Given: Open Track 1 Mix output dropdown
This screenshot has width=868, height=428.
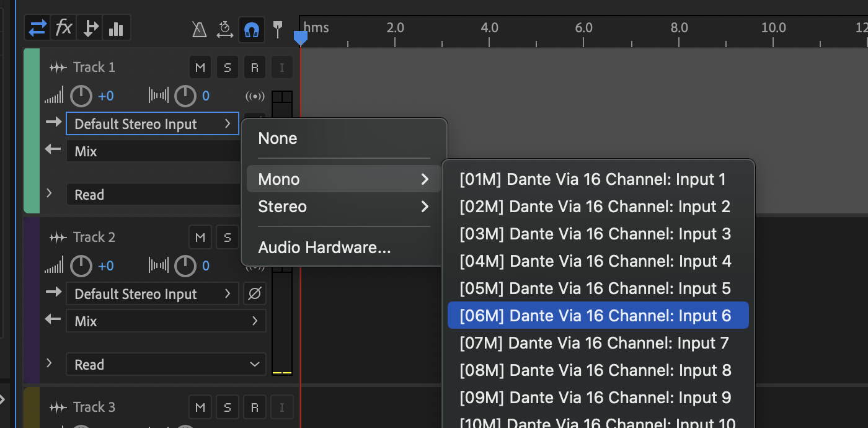Looking at the screenshot, I should [153, 151].
